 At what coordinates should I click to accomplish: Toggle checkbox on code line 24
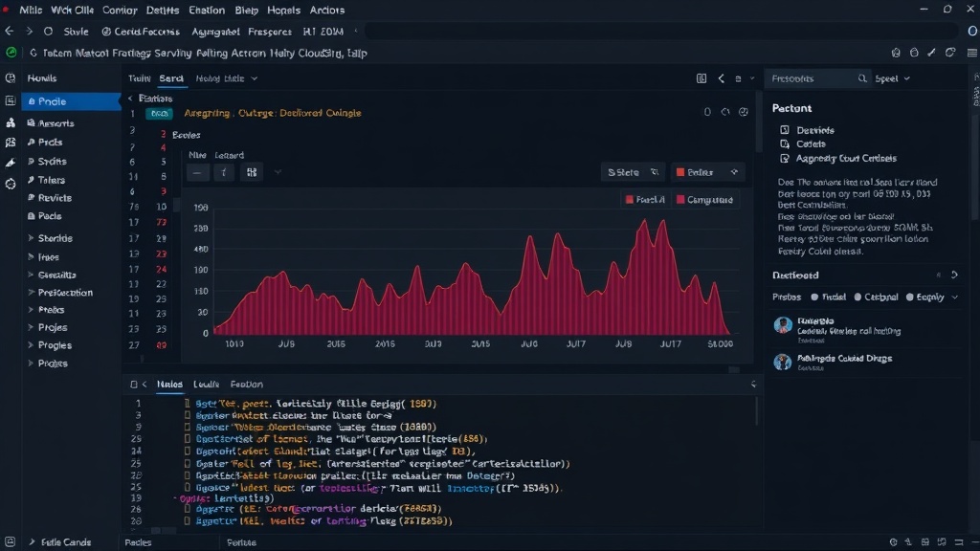coord(187,452)
